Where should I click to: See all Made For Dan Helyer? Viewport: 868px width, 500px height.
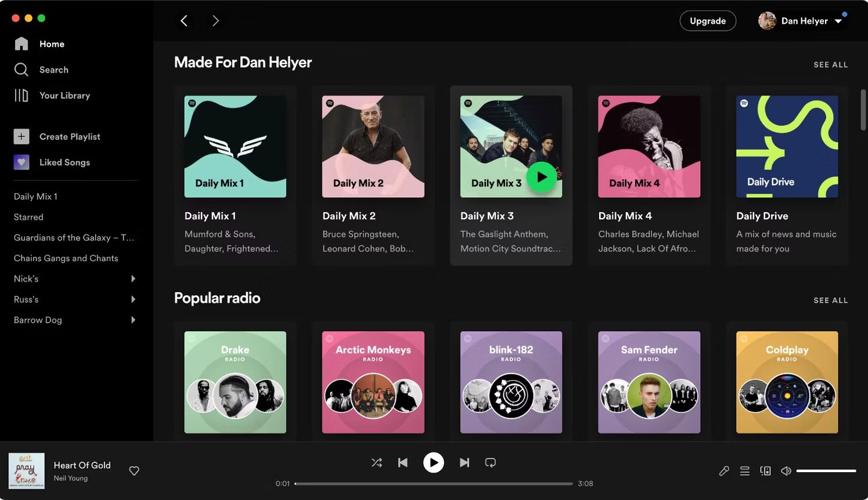tap(831, 65)
